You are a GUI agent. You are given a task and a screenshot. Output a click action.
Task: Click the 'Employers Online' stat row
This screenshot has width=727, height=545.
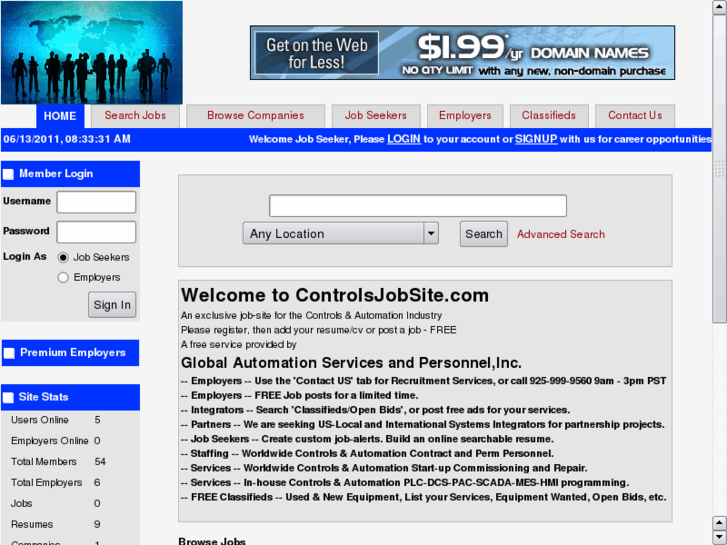pos(56,441)
